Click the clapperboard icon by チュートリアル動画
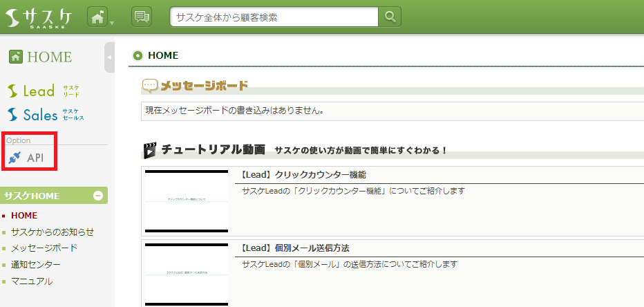644x307 pixels. coord(149,150)
